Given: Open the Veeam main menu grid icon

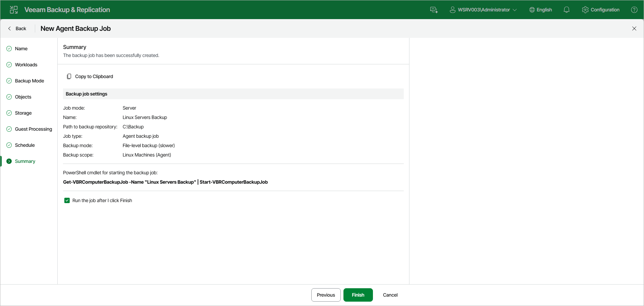Looking at the screenshot, I should click(14, 10).
